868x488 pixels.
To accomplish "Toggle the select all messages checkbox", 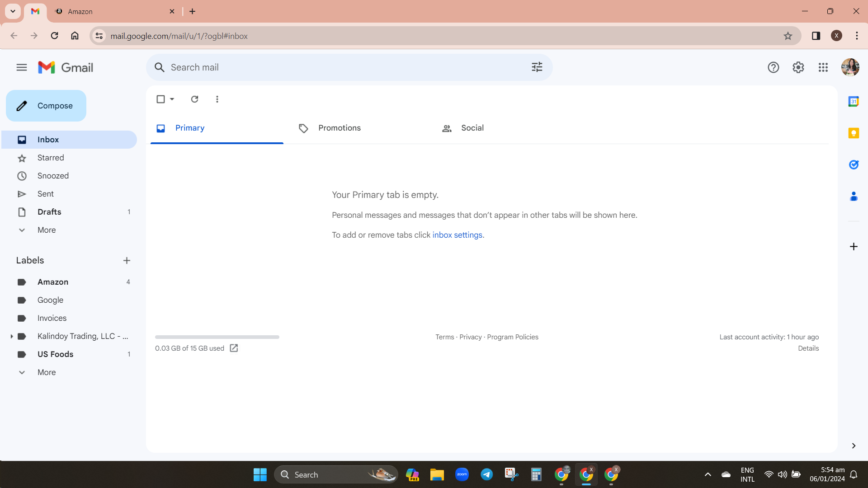I will pos(160,99).
